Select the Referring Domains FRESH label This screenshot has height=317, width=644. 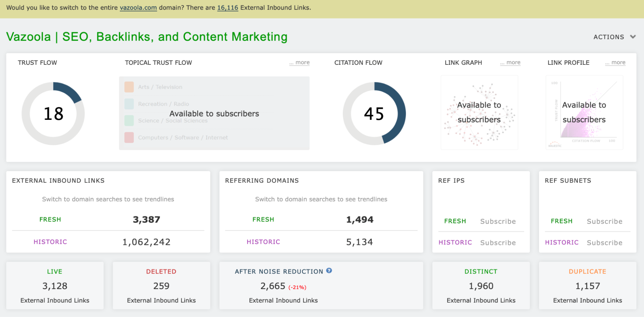(x=263, y=219)
